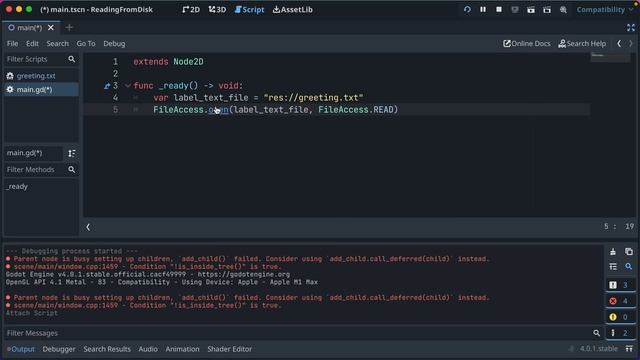
Task: Toggle distraction-free mode icon
Action: [x=631, y=27]
